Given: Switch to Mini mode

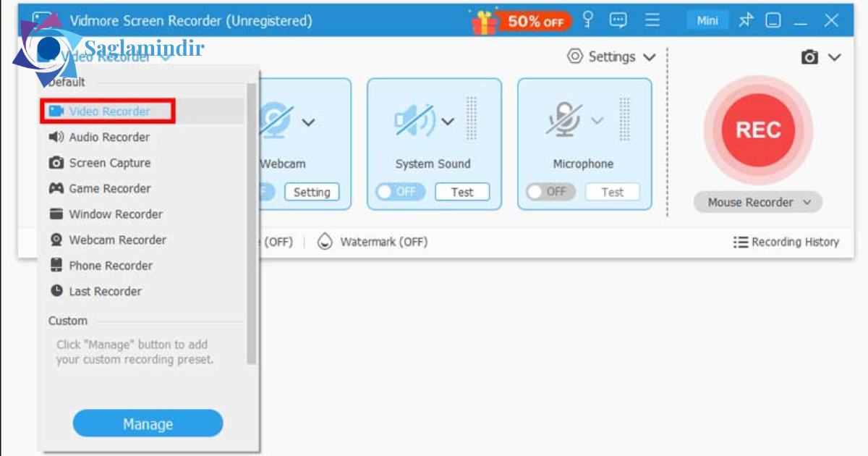Looking at the screenshot, I should click(x=707, y=20).
